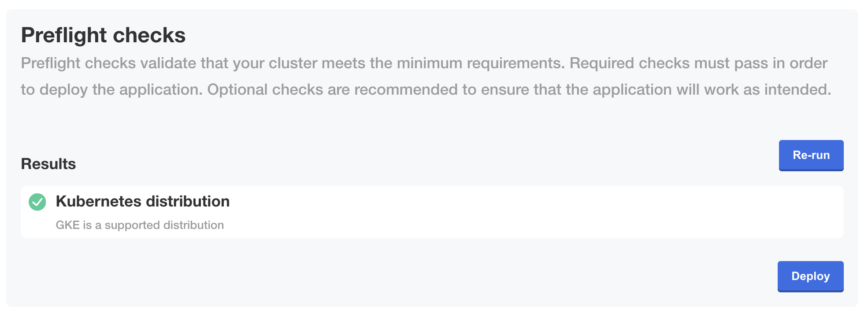Click Deploy to proceed with deployment
The width and height of the screenshot is (868, 317).
click(x=810, y=276)
